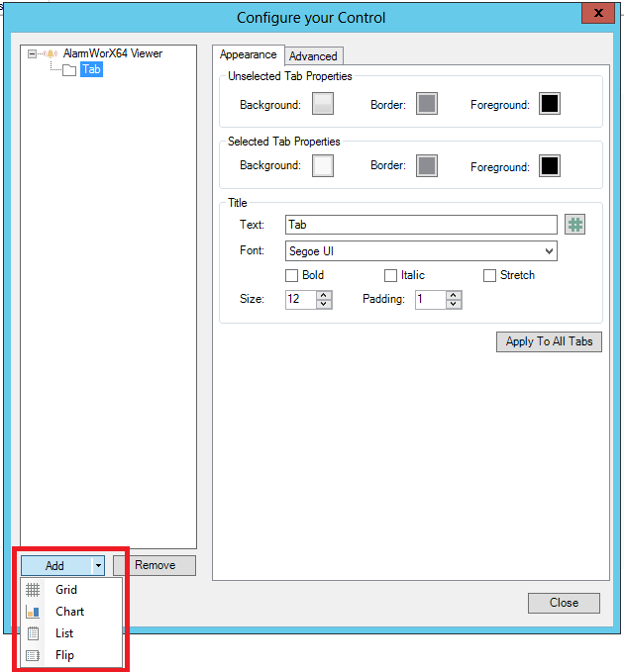This screenshot has height=672, width=624.
Task: Select the Tab item in the tree
Action: [91, 69]
